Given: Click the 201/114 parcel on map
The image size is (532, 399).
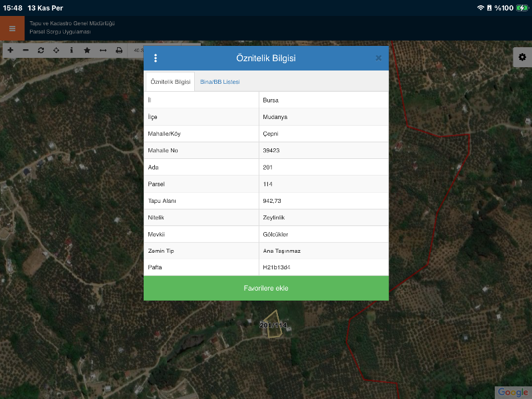Looking at the screenshot, I should (270, 324).
